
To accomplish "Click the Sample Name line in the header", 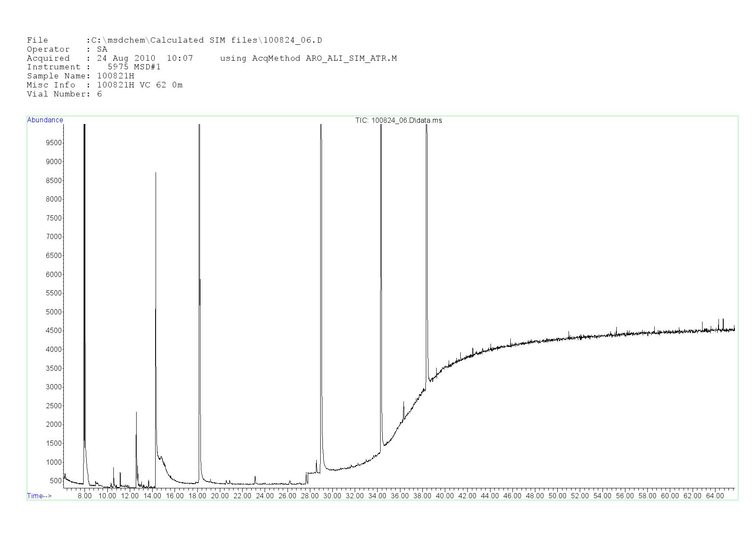I will (81, 76).
